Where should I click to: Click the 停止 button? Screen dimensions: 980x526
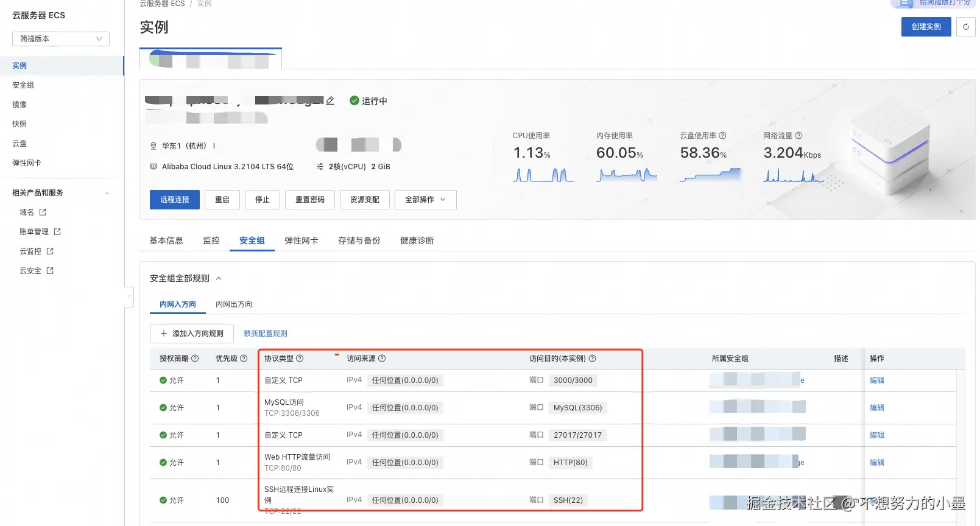[x=263, y=200]
